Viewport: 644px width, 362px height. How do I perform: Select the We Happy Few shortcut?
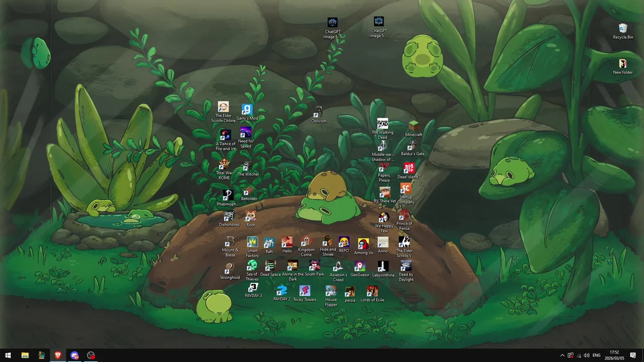click(384, 222)
